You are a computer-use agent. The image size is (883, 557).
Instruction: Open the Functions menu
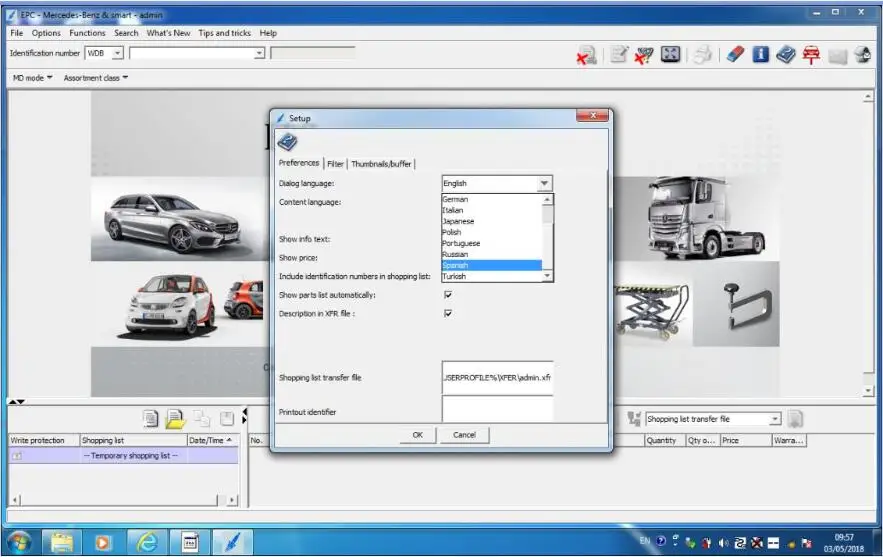(x=87, y=33)
